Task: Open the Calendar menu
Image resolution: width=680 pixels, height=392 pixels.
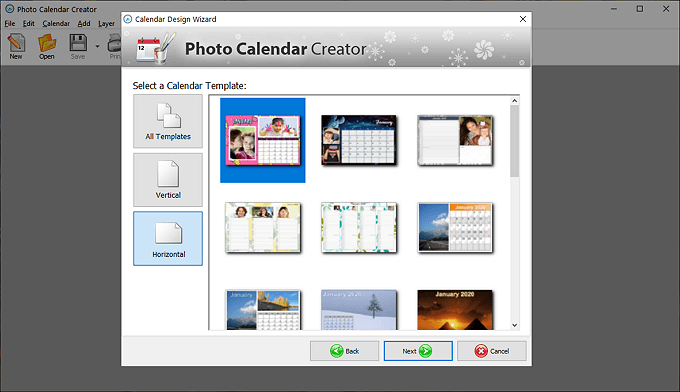Action: [56, 23]
